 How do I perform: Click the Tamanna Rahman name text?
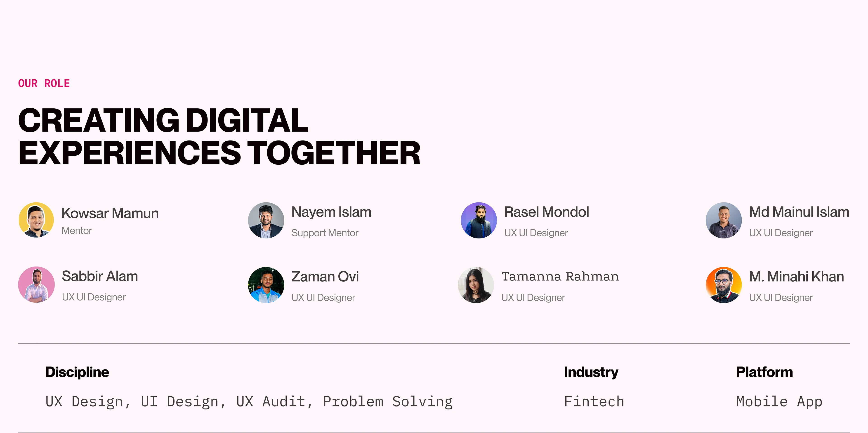tap(560, 276)
